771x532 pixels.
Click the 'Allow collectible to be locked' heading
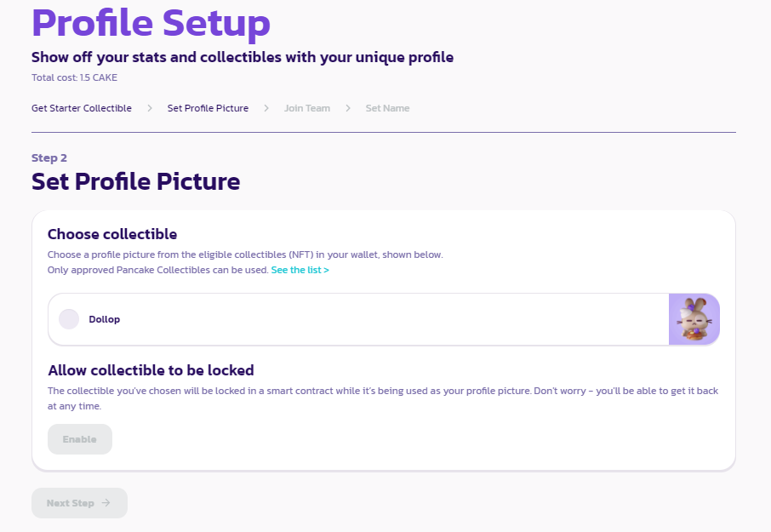click(x=151, y=370)
